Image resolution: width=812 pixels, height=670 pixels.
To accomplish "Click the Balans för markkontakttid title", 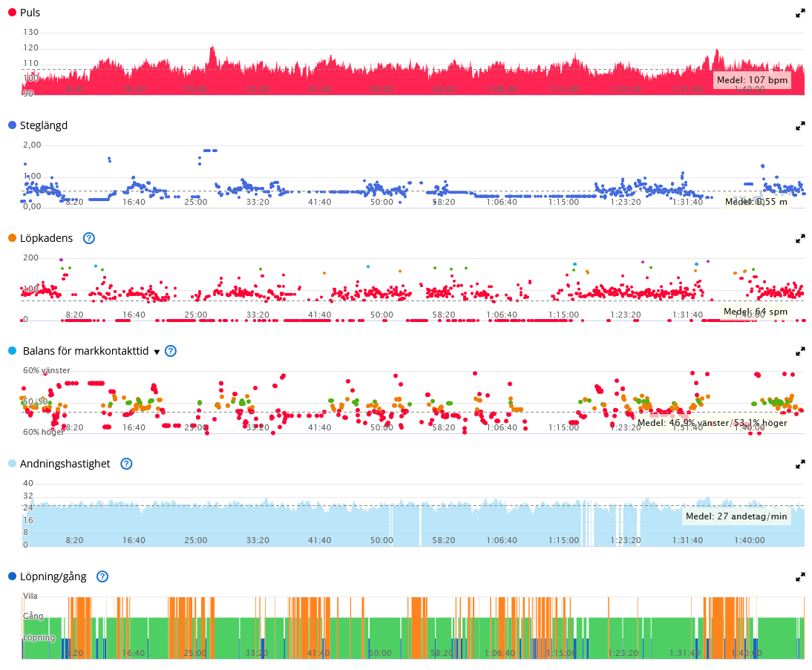I will point(85,351).
